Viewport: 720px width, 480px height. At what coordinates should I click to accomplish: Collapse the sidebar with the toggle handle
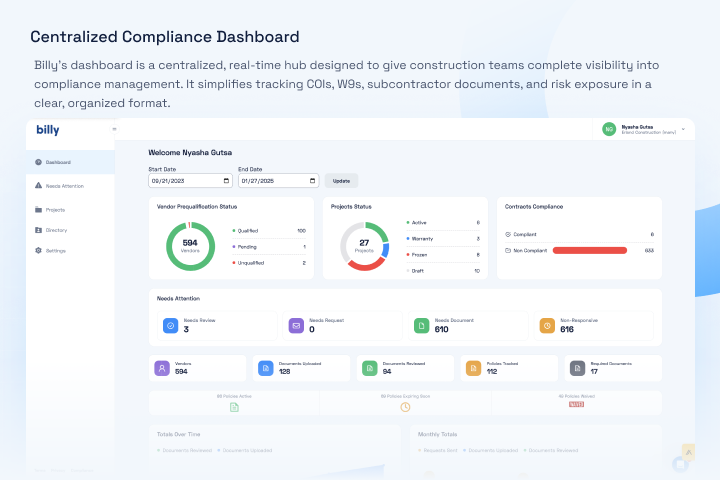pyautogui.click(x=114, y=129)
